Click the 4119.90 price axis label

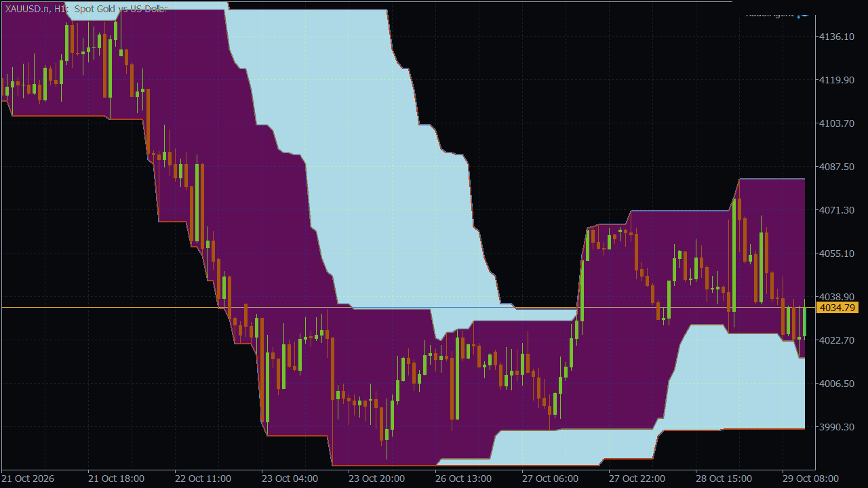[837, 80]
